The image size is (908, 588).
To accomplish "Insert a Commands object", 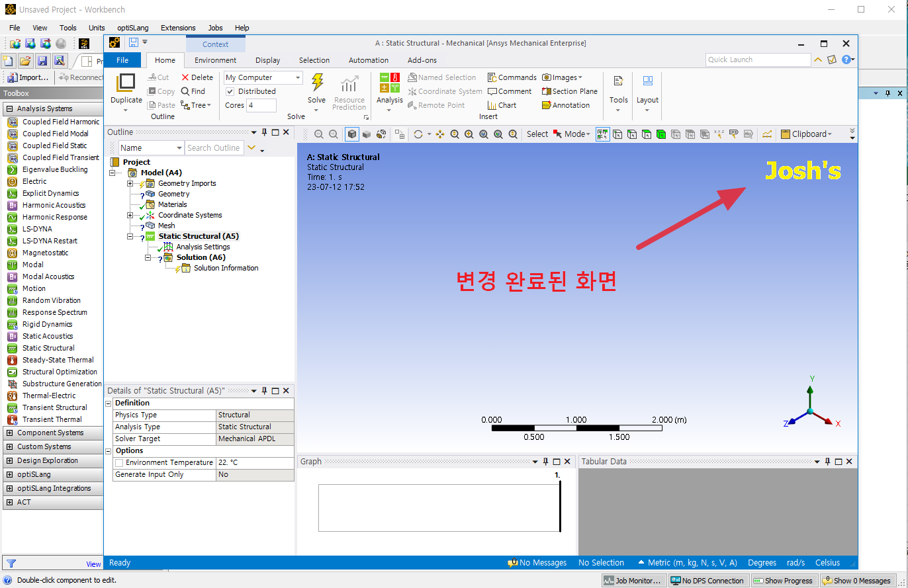I will click(x=512, y=77).
